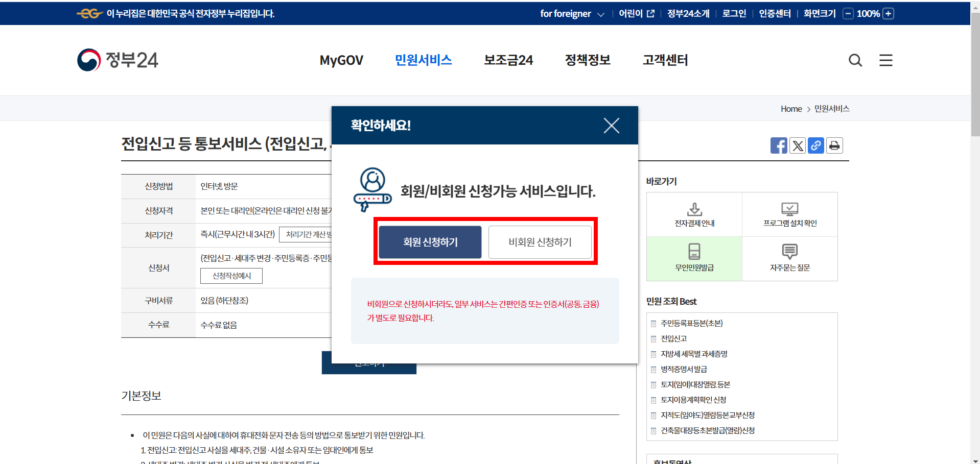Screen dimensions: 980x464
Task: Open search with the magnifier icon
Action: 855,60
